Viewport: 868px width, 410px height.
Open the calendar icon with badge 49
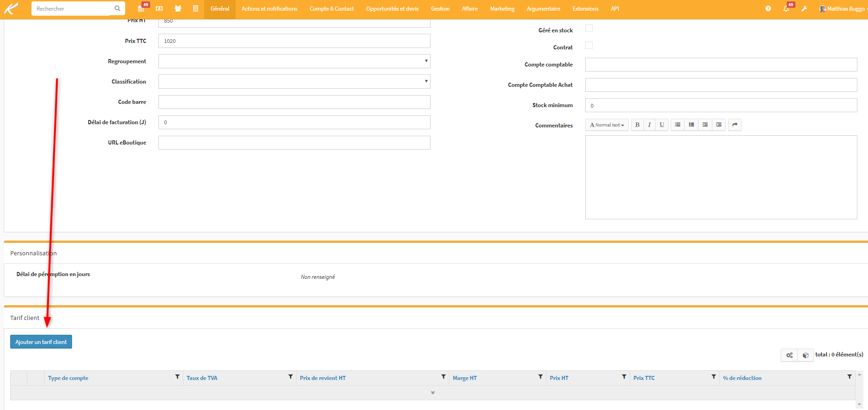click(x=141, y=8)
